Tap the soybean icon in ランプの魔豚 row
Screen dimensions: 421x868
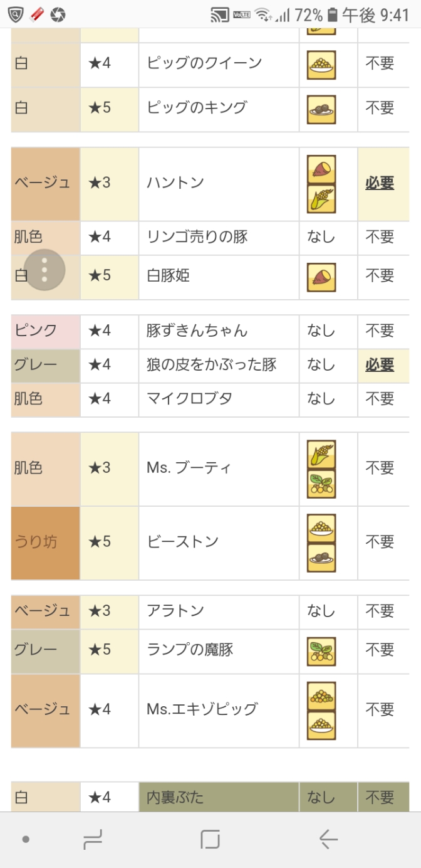click(321, 651)
